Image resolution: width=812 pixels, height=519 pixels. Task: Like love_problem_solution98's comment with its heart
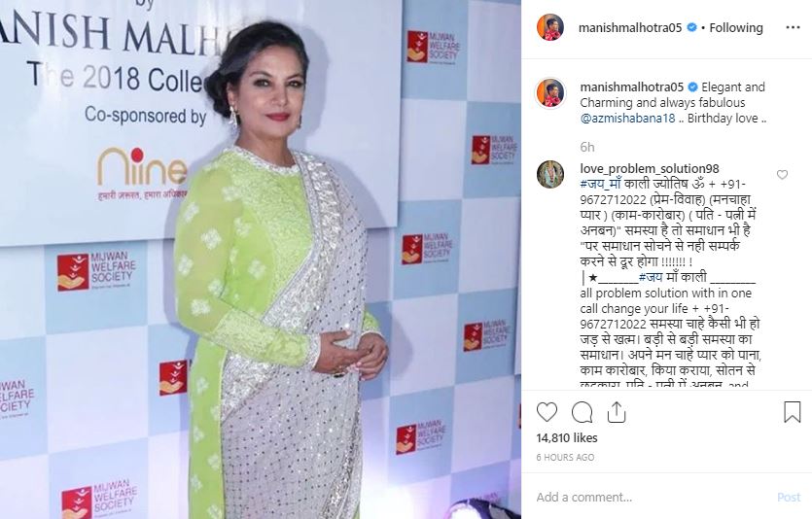click(x=782, y=174)
